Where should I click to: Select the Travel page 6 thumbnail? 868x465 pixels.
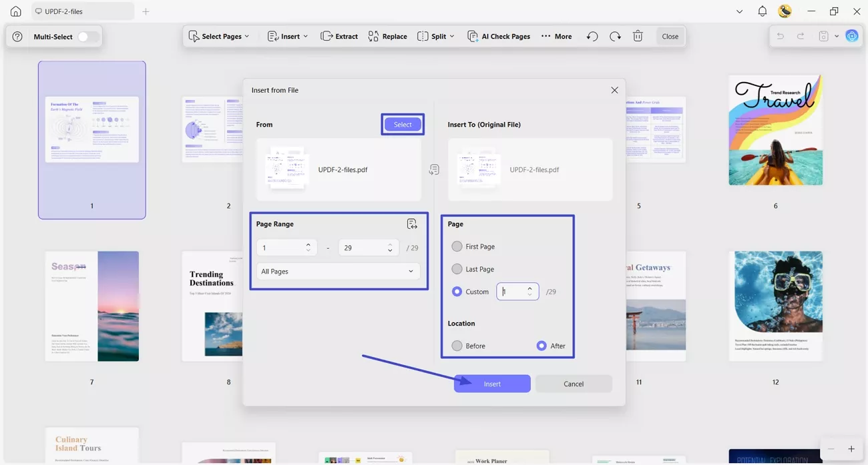tap(775, 130)
